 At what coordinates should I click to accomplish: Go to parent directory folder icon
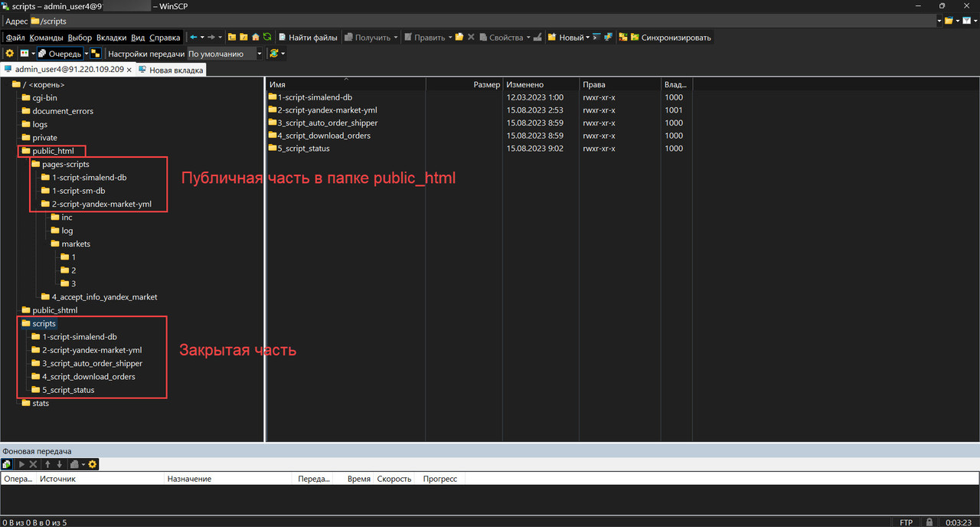(232, 37)
